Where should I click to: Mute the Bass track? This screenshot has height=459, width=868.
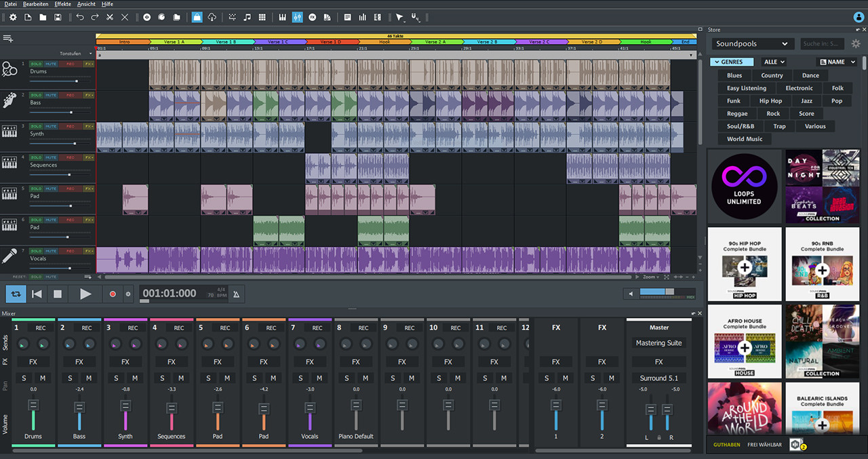pos(51,96)
